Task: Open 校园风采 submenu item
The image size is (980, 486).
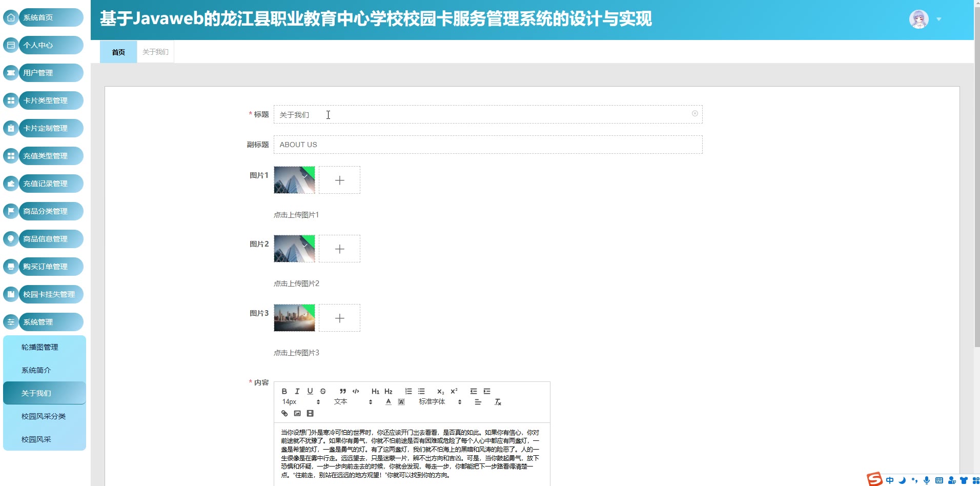Action: (45, 439)
